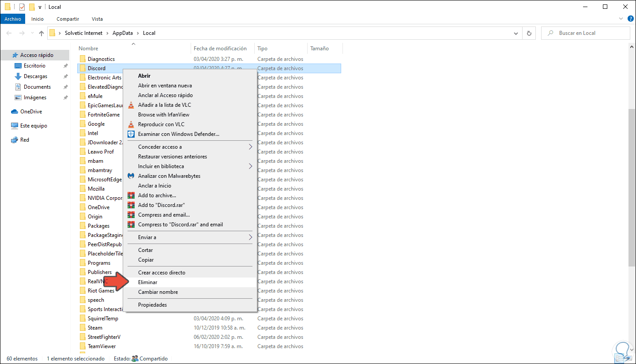The width and height of the screenshot is (636, 364).
Task: Go up one folder level with up arrow
Action: [x=41, y=33]
